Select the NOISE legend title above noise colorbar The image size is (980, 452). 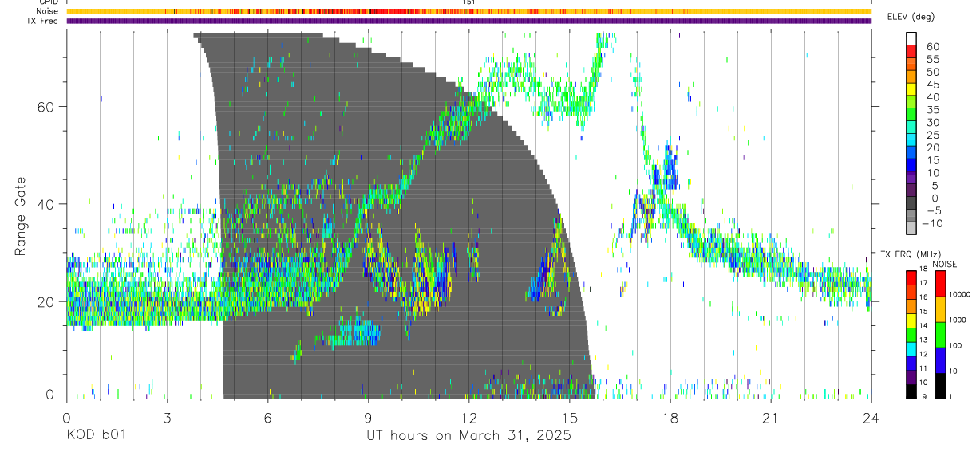tap(943, 264)
